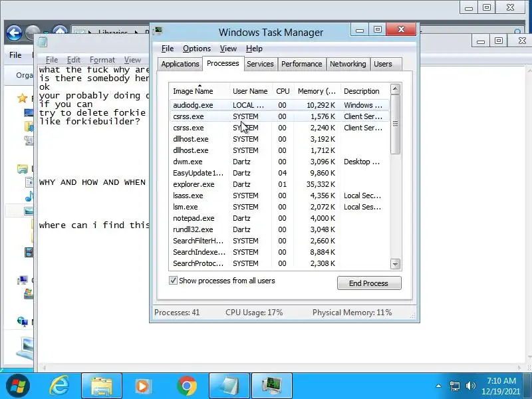Sort processes by Image Name column

[x=199, y=91]
